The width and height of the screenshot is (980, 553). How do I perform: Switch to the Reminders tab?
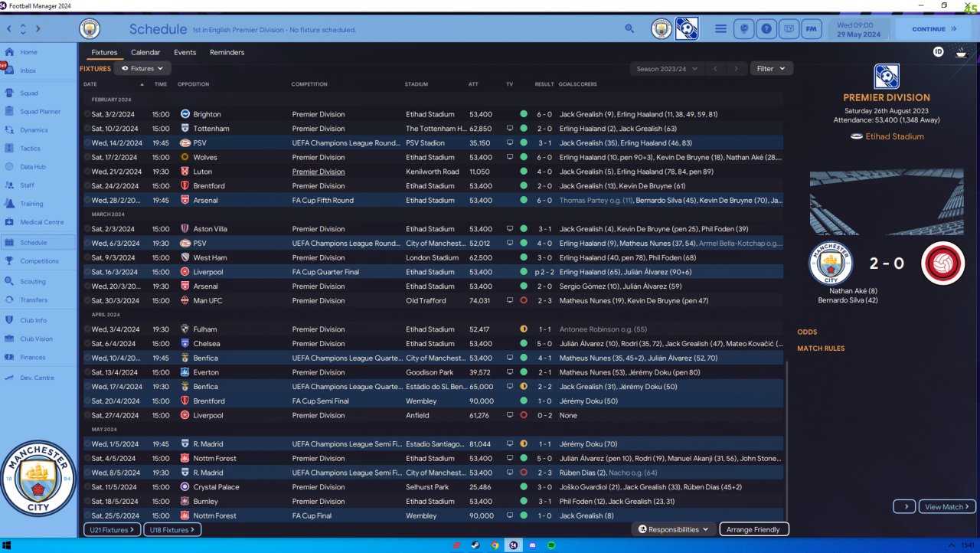[227, 53]
